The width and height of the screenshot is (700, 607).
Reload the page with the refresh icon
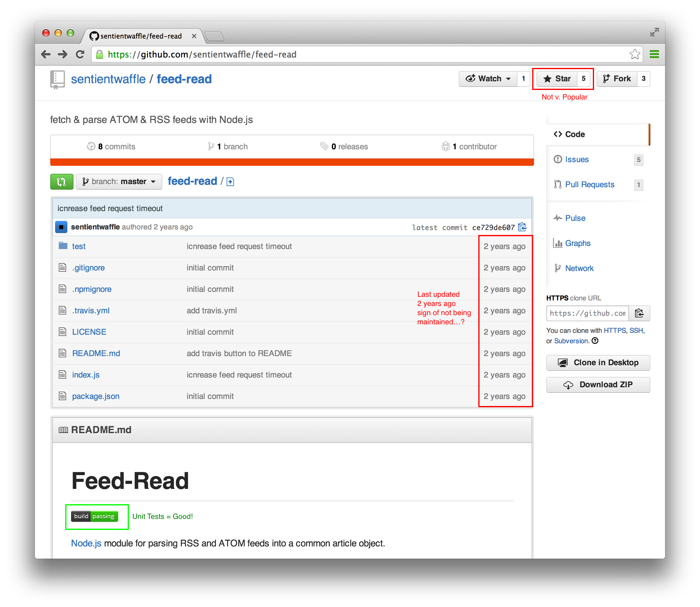80,54
